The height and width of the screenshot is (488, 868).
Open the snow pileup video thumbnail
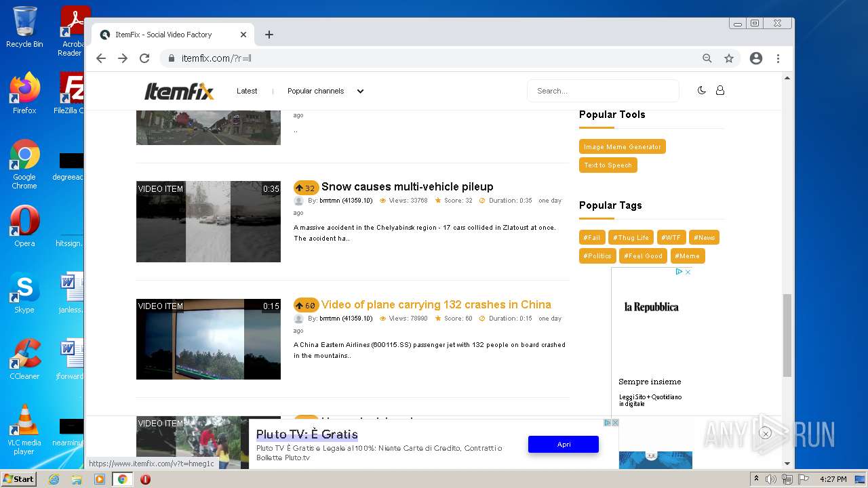[208, 222]
